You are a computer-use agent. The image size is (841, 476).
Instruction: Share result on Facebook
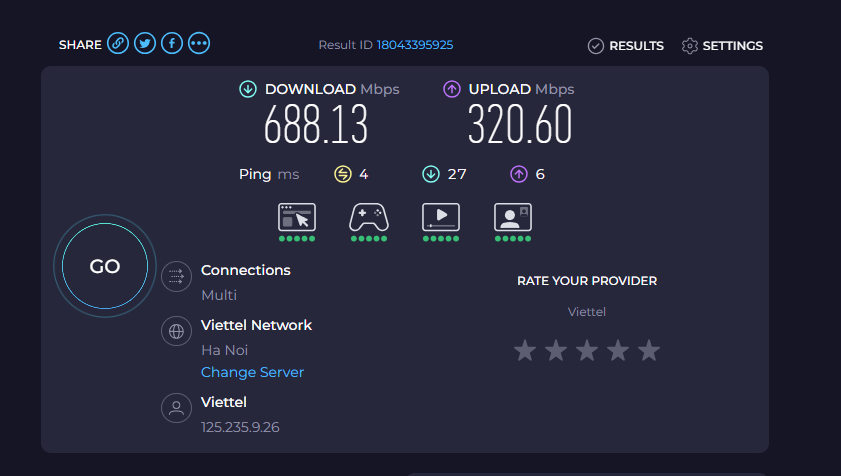172,43
